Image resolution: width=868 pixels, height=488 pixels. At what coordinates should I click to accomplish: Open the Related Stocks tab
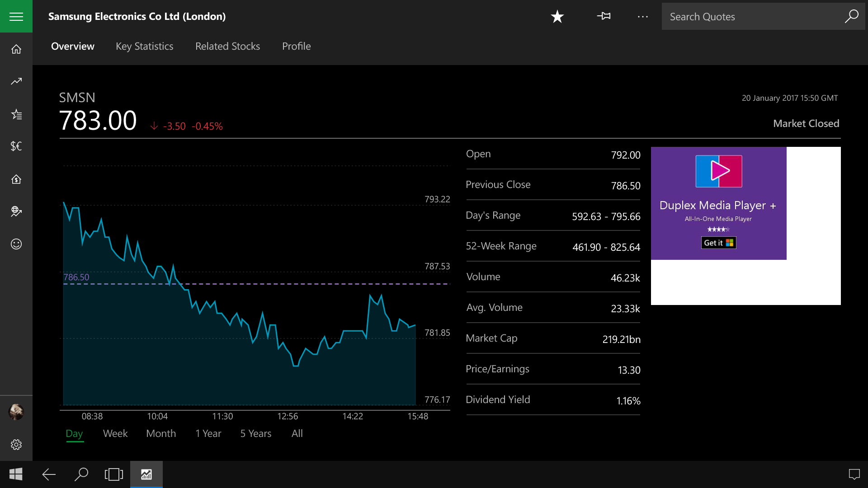coord(227,46)
